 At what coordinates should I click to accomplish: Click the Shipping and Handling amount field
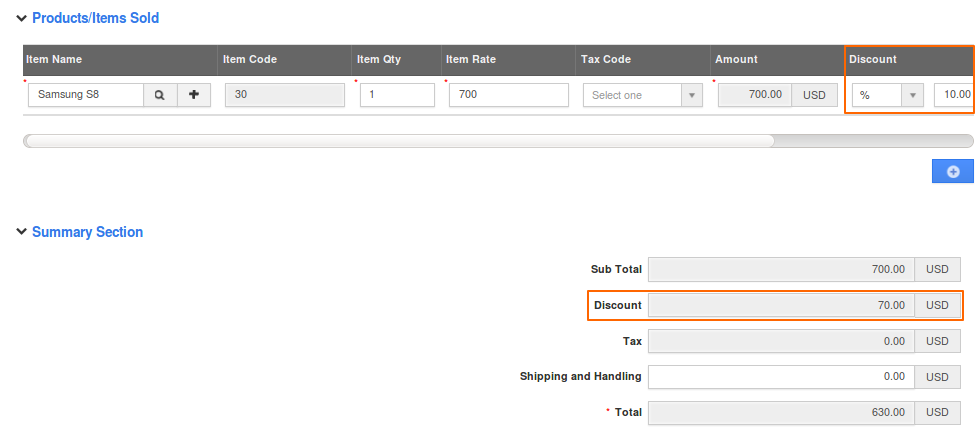click(781, 377)
